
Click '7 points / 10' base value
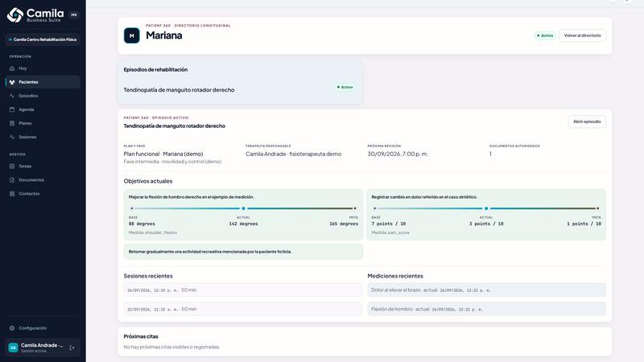(x=389, y=224)
